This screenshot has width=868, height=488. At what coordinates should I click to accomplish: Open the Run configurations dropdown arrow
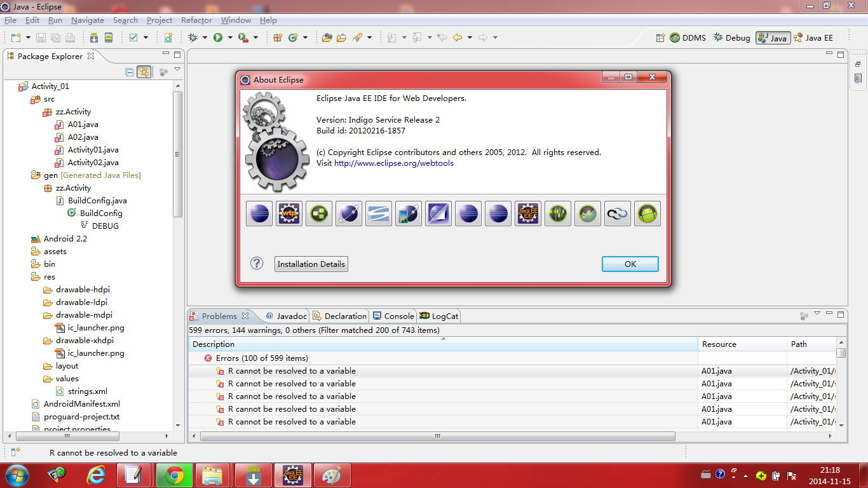230,37
